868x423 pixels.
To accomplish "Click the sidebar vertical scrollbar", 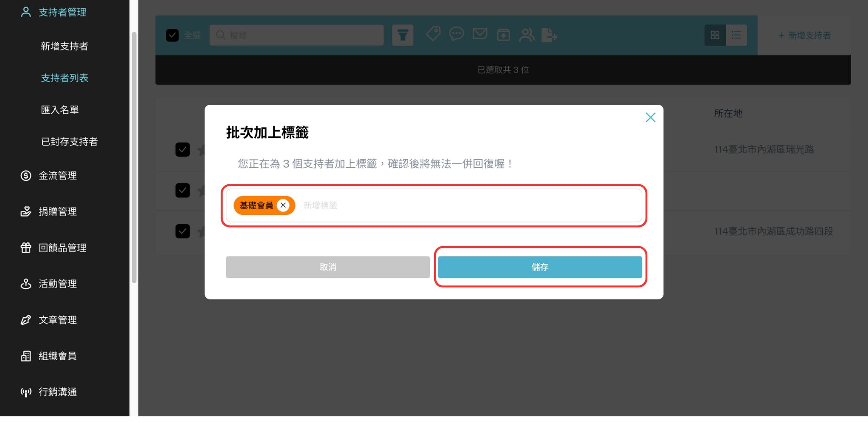I will (x=134, y=158).
